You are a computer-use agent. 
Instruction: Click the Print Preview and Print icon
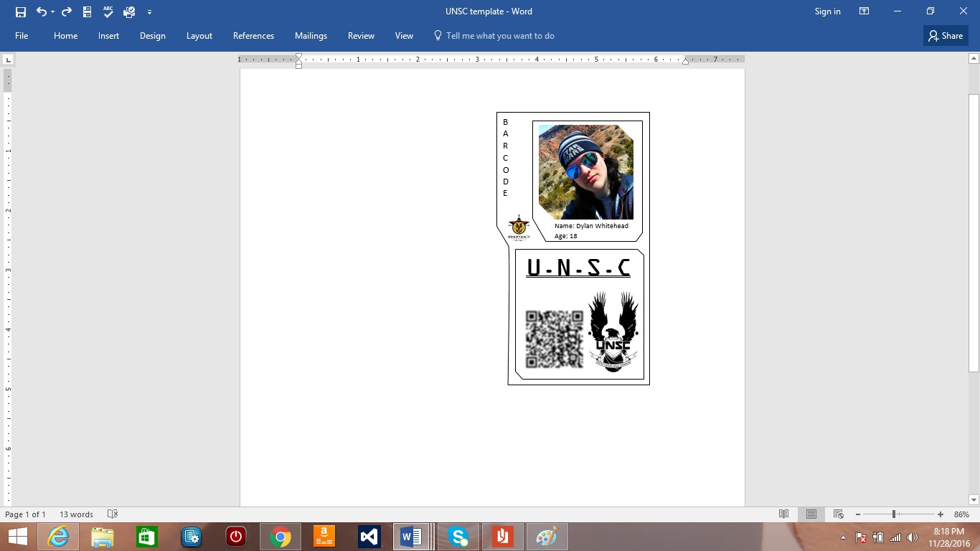(129, 11)
